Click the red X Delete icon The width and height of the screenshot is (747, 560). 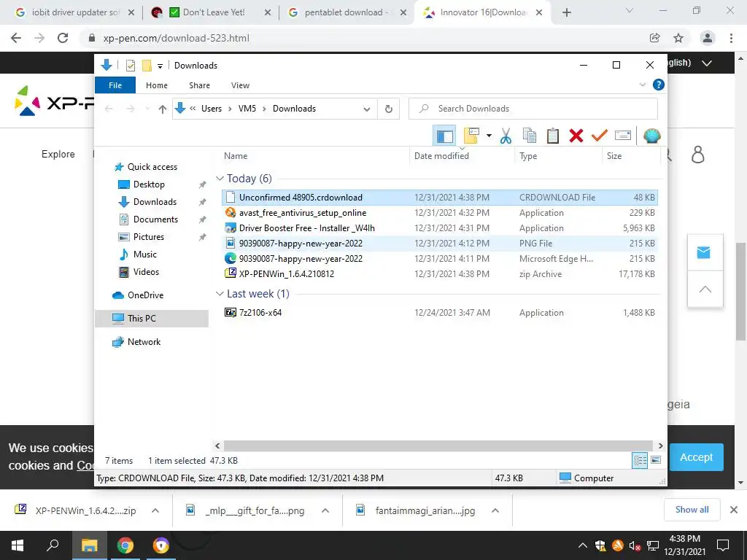coord(576,136)
